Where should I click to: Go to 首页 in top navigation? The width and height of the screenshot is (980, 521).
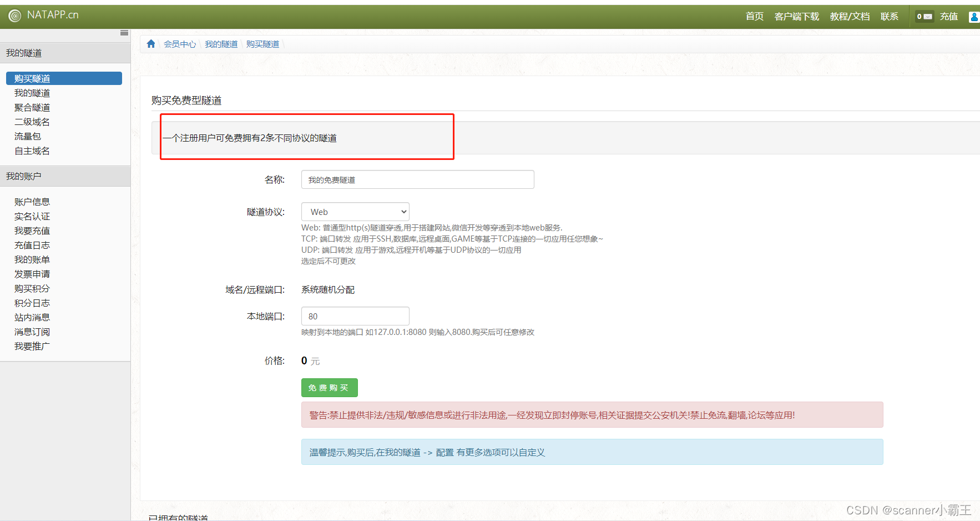pos(755,17)
